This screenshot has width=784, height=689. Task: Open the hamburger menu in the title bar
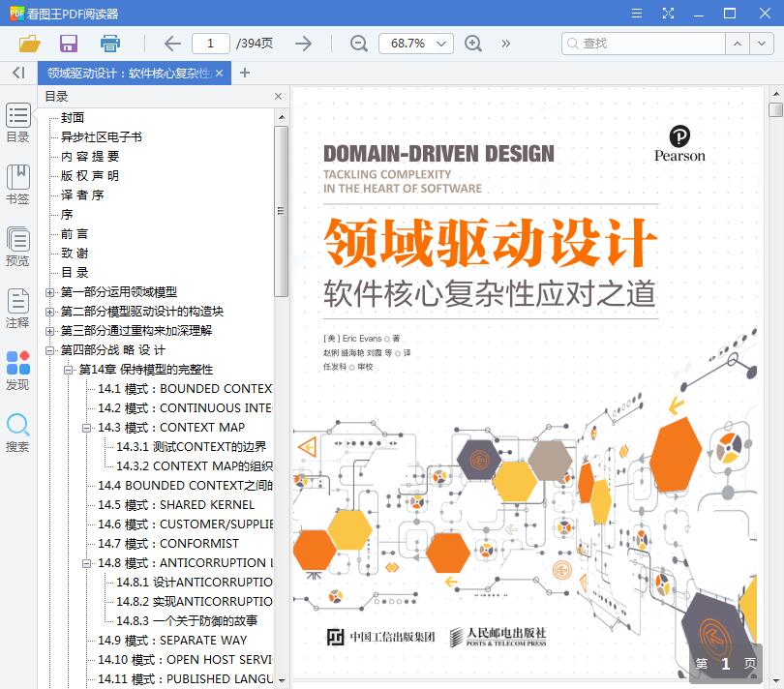637,13
